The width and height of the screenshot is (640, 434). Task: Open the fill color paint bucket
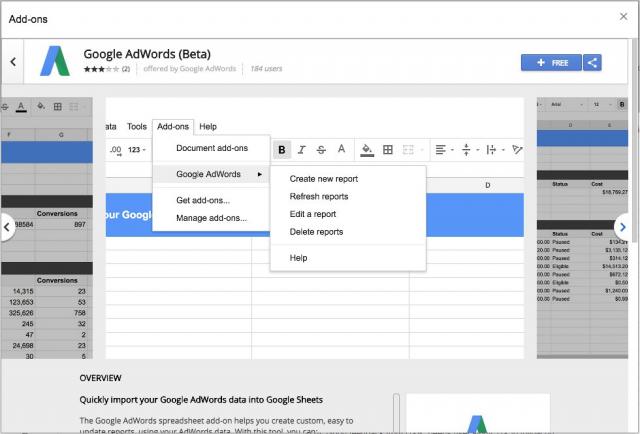pyautogui.click(x=367, y=150)
